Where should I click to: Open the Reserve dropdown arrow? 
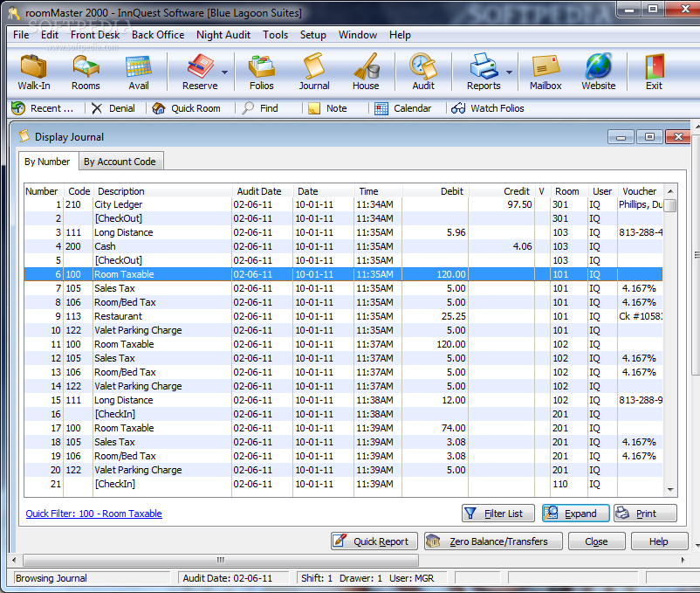pos(225,72)
